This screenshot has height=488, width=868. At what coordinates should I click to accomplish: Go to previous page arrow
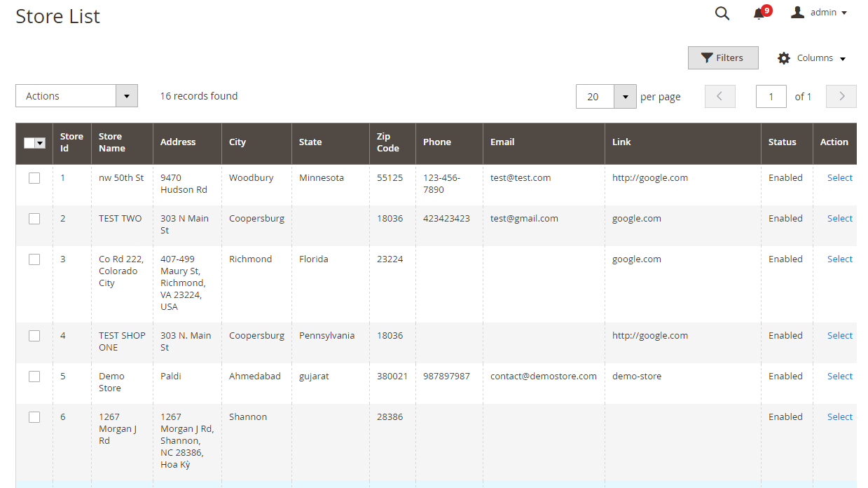tap(719, 97)
